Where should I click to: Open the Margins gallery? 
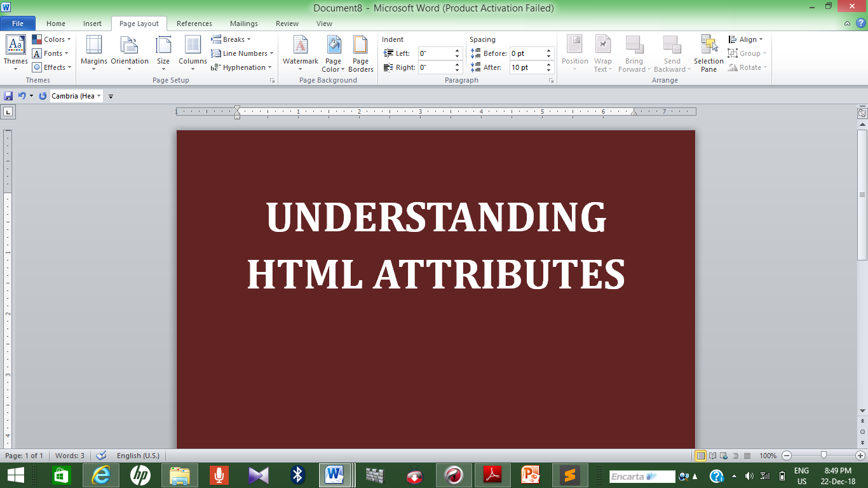point(93,53)
